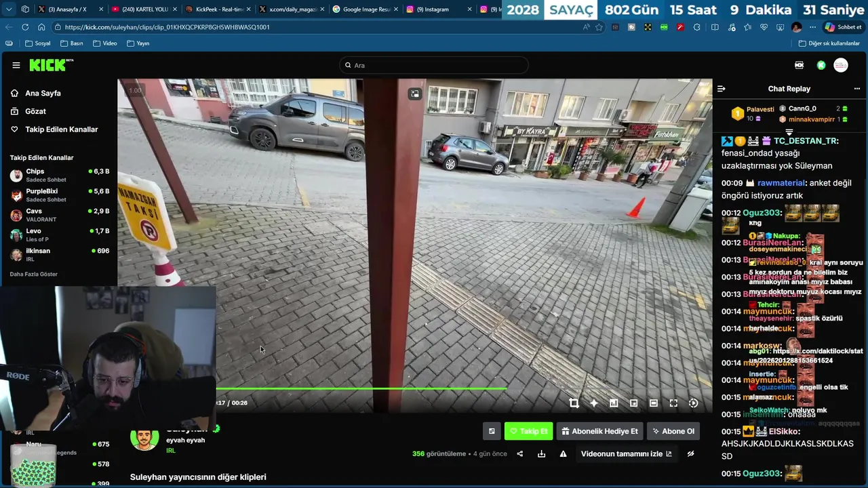868x488 pixels.
Task: Click the TC_DESTAN_TR username in chat
Action: pos(806,141)
